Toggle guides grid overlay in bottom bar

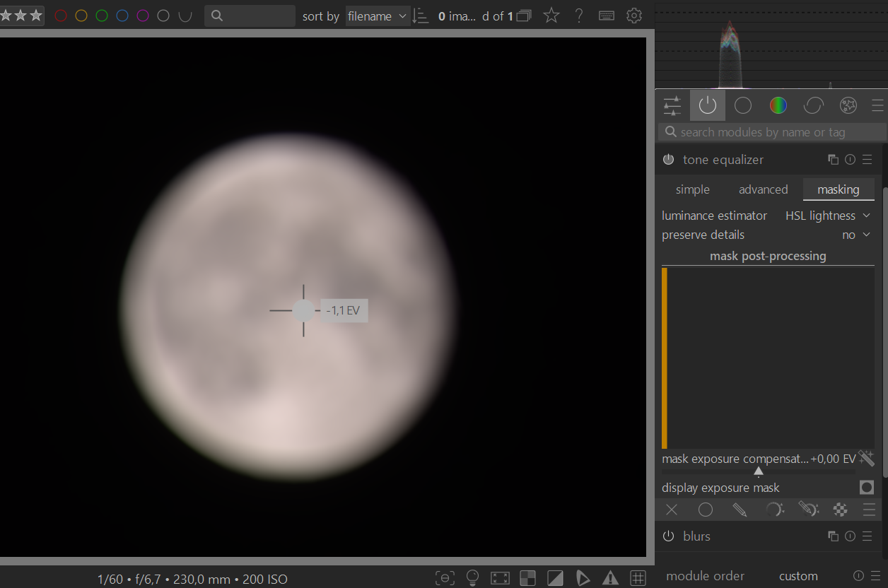637,578
